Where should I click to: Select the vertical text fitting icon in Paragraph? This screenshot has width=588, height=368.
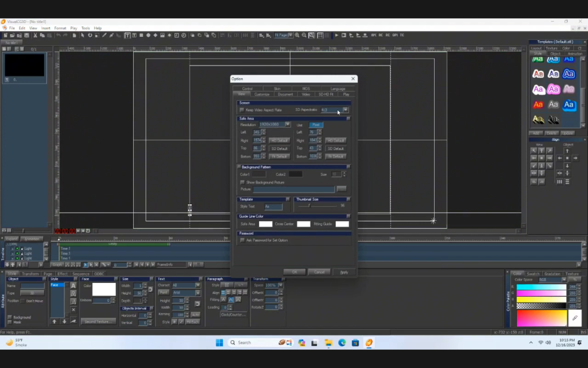pyautogui.click(x=239, y=299)
